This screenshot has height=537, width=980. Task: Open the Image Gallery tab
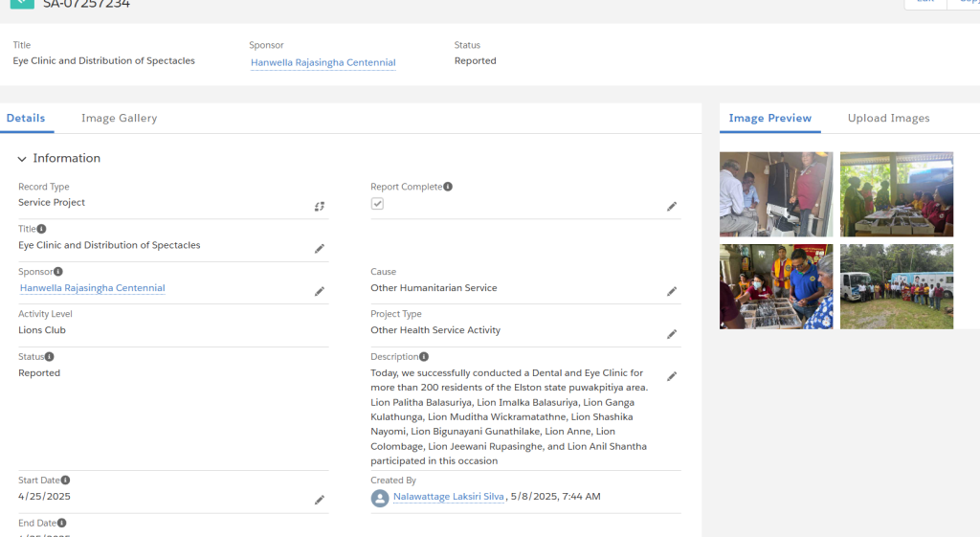pos(120,118)
